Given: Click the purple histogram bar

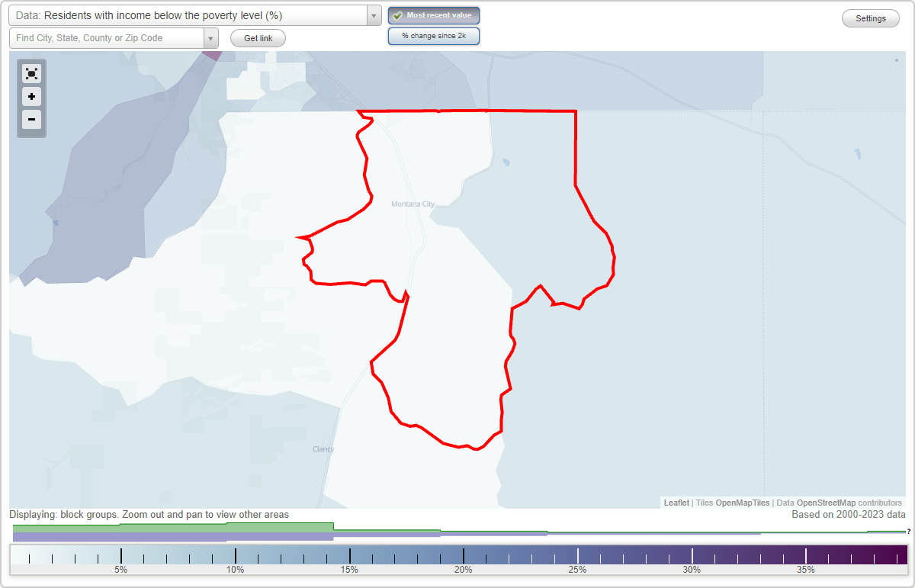Looking at the screenshot, I should tap(173, 537).
